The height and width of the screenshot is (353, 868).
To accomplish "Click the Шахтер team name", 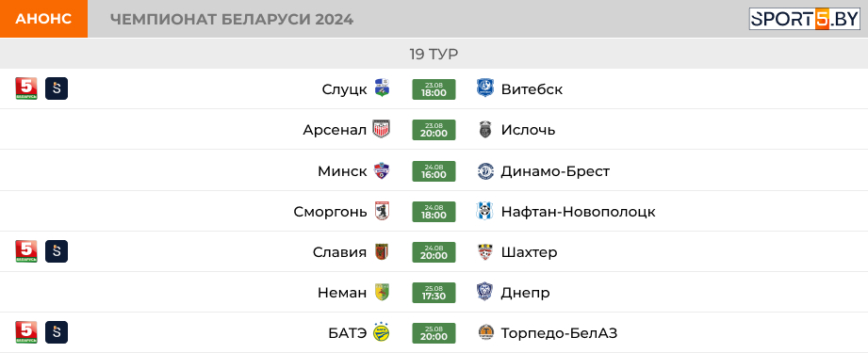I will 530,252.
